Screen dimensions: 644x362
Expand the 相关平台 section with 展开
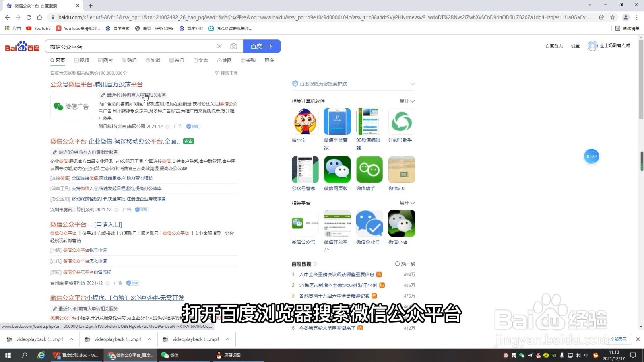coord(407,203)
